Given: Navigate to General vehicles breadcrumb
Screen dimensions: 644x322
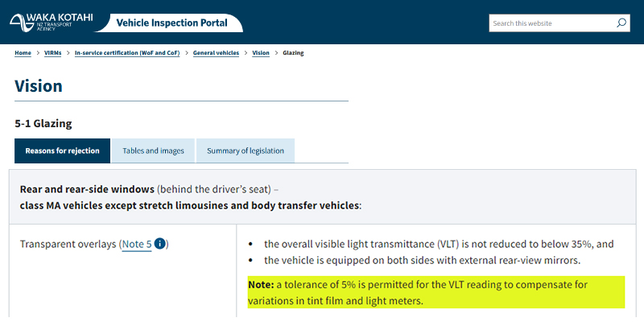Looking at the screenshot, I should pos(216,53).
